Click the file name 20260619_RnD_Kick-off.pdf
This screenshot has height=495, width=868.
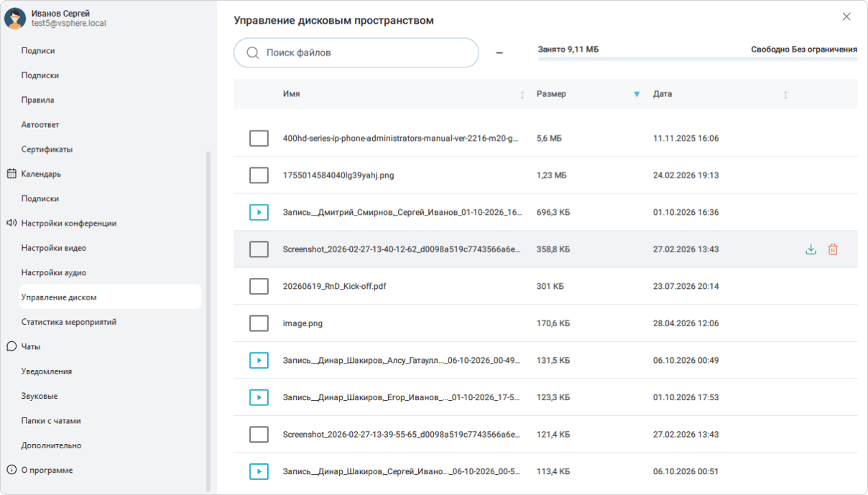[334, 286]
